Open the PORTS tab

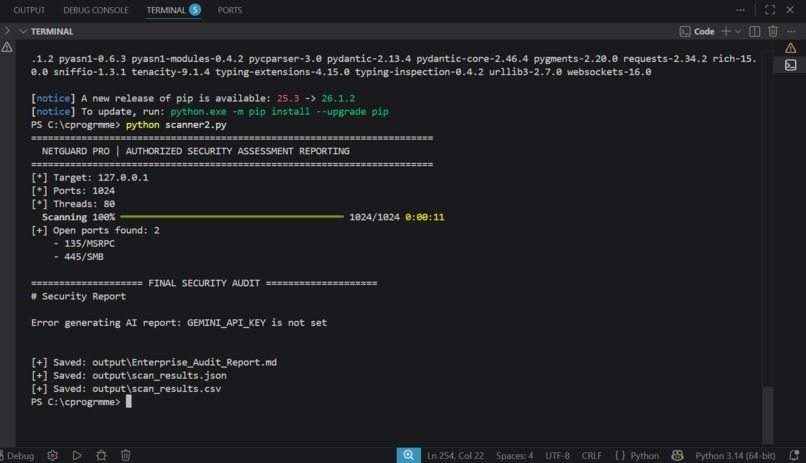coord(230,10)
